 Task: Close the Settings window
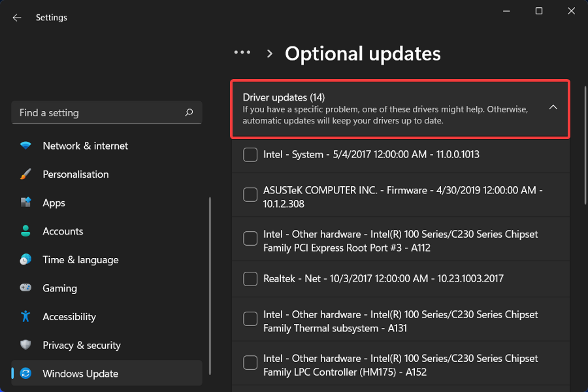point(571,11)
